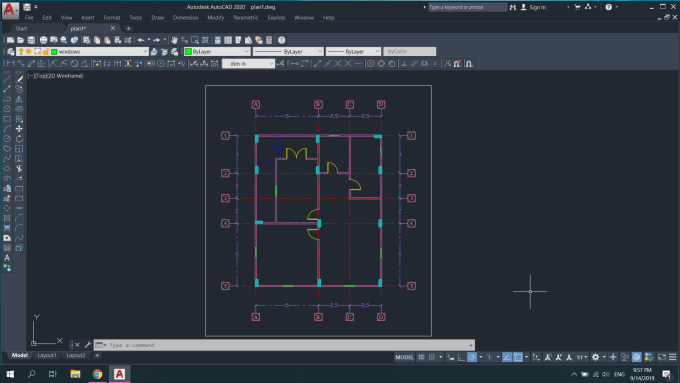
Task: Open the ByLayer color dropdown
Action: (217, 52)
